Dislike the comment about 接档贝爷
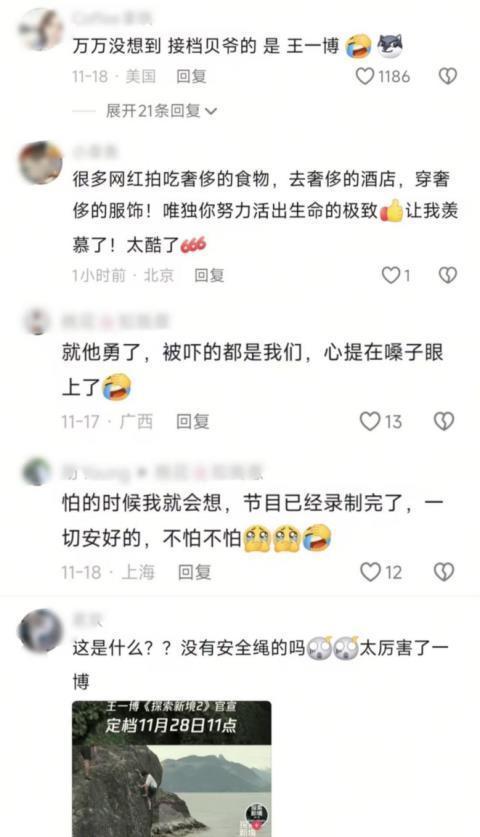480x837 pixels. tap(447, 77)
